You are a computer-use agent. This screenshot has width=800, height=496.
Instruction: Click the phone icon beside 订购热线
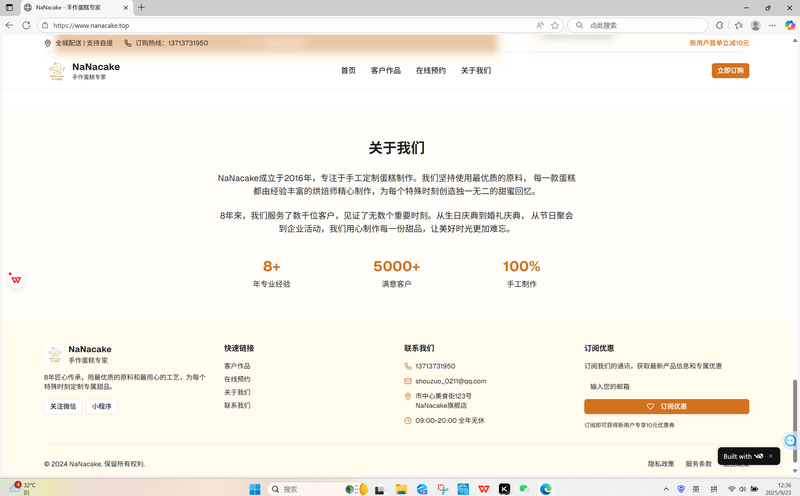[128, 43]
